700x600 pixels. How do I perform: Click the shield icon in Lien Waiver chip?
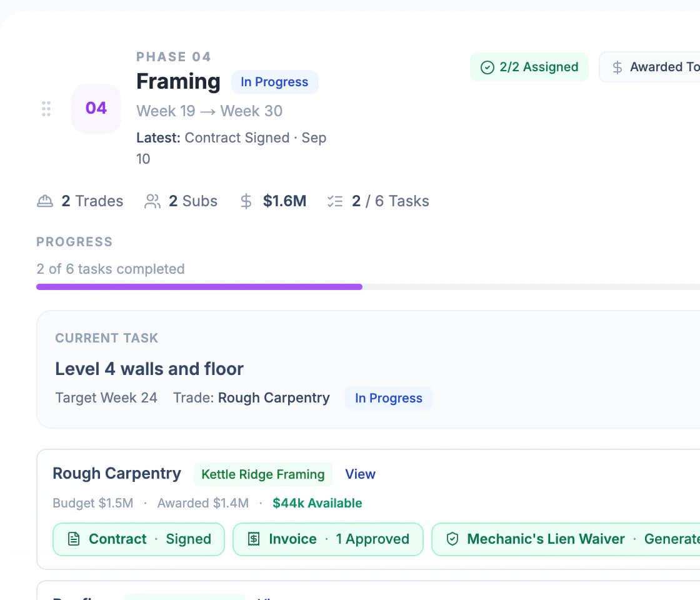click(452, 539)
